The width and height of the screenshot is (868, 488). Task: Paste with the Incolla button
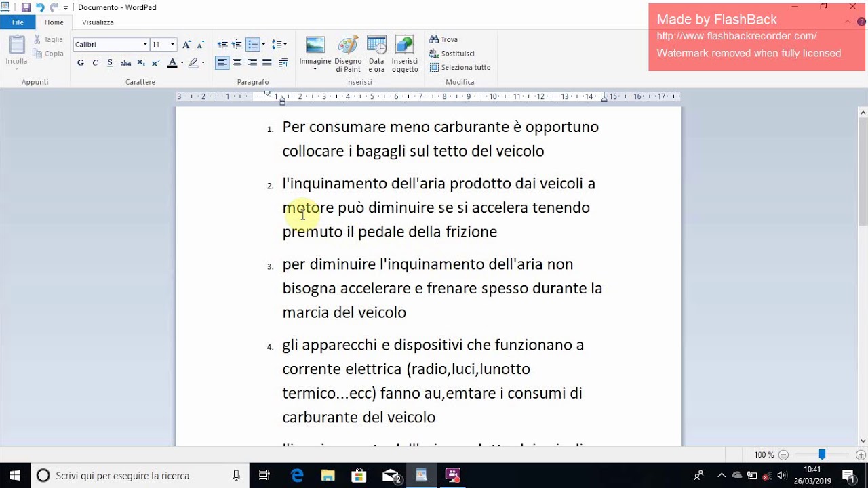coord(16,45)
